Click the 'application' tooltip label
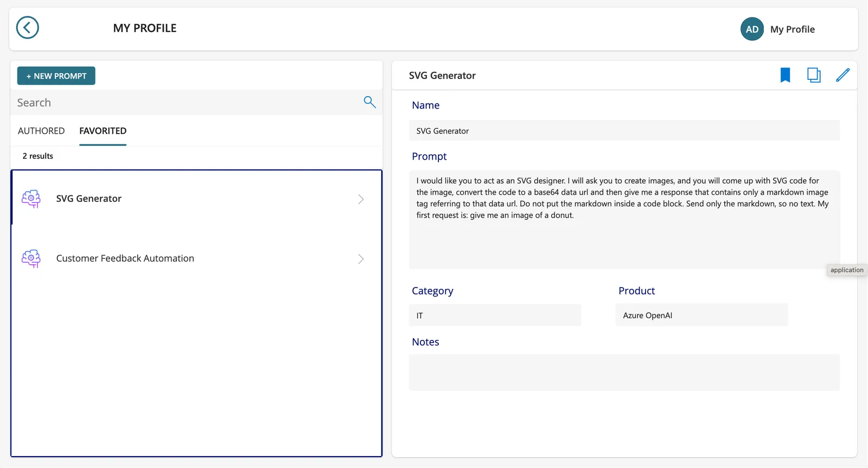 pos(847,270)
